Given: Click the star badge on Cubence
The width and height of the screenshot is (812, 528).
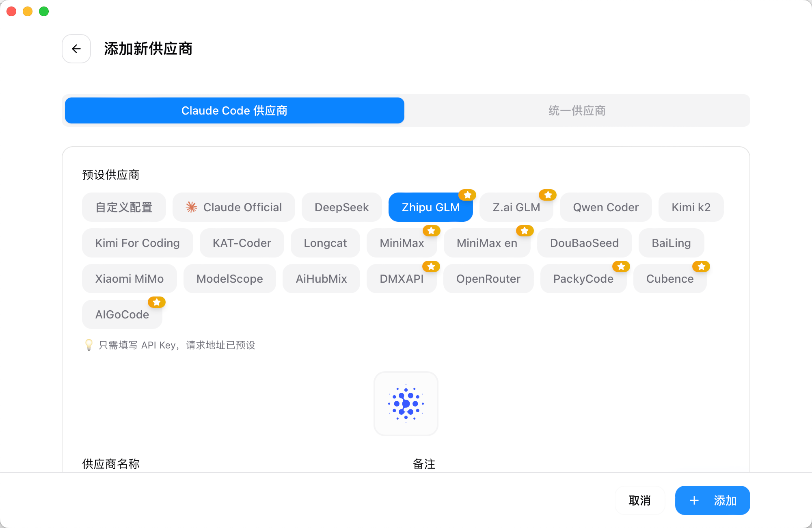Looking at the screenshot, I should 701,266.
